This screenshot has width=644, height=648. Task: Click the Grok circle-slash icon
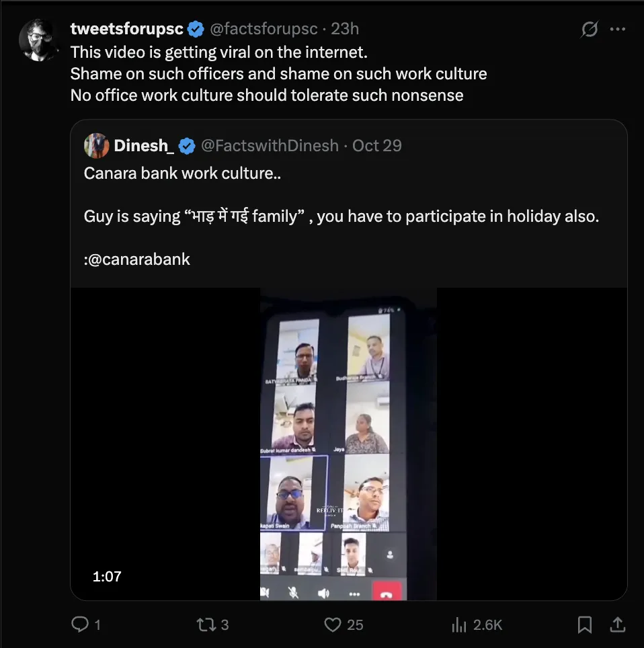tap(589, 30)
